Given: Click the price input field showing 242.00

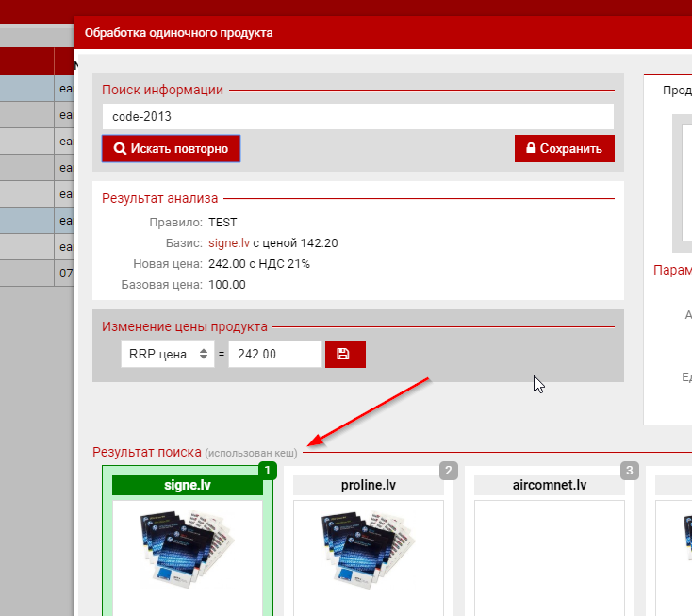Looking at the screenshot, I should (x=274, y=355).
